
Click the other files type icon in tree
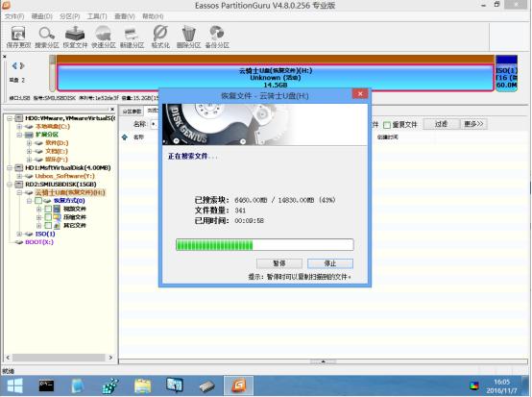pos(57,226)
